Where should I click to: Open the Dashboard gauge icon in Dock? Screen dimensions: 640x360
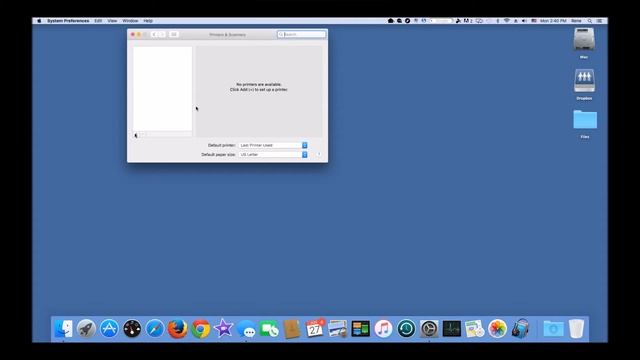click(132, 329)
